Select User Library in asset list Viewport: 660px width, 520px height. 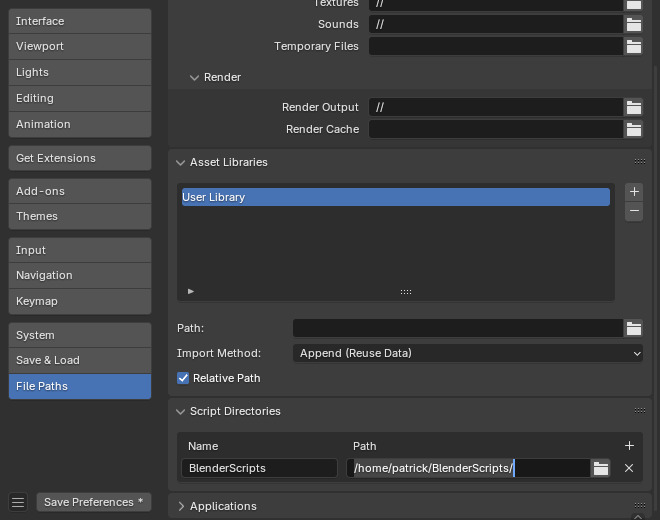coord(396,197)
